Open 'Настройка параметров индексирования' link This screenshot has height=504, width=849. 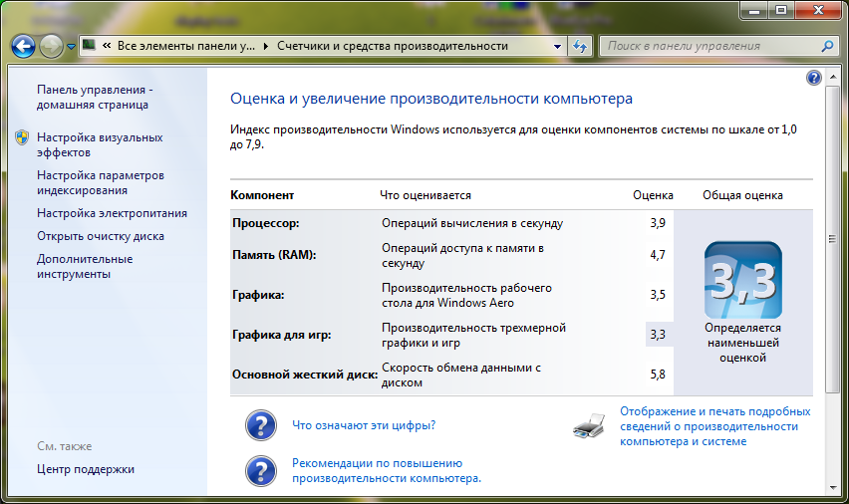coord(101,183)
